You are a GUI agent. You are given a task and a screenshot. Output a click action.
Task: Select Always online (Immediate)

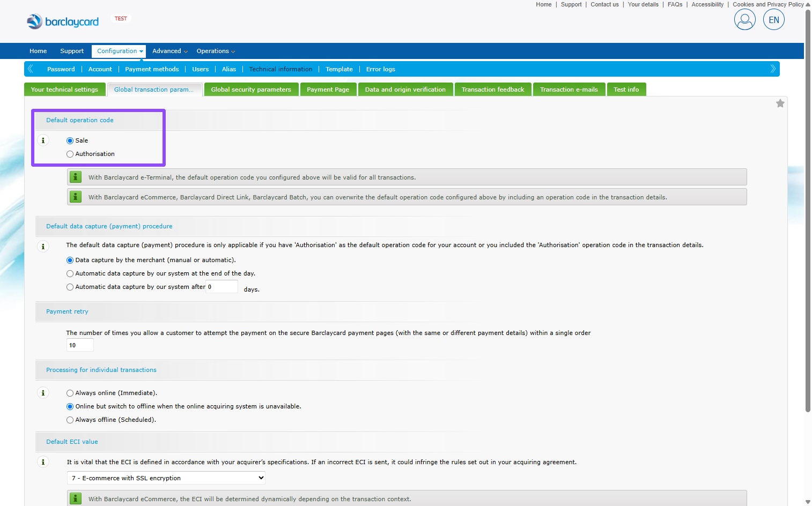pyautogui.click(x=70, y=393)
